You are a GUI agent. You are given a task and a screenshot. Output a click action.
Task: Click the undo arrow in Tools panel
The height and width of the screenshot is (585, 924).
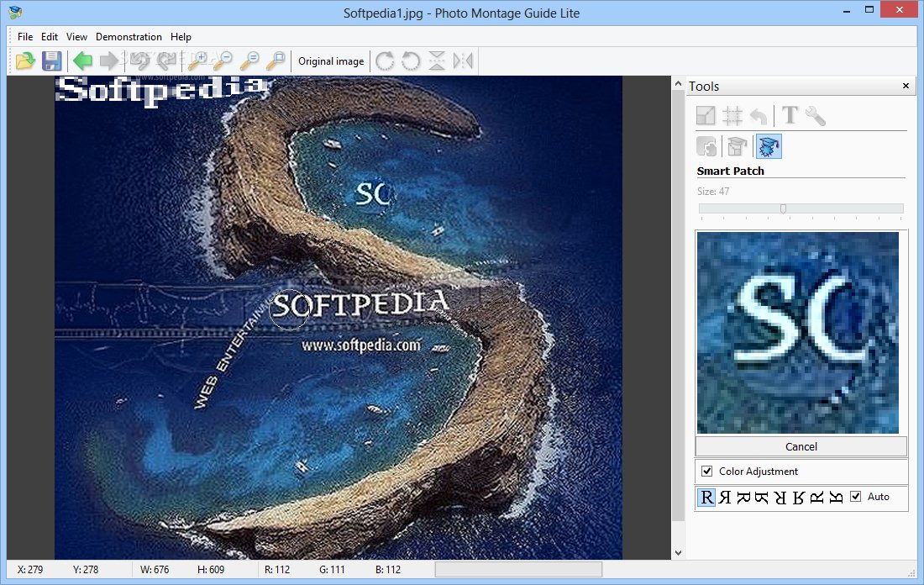759,116
